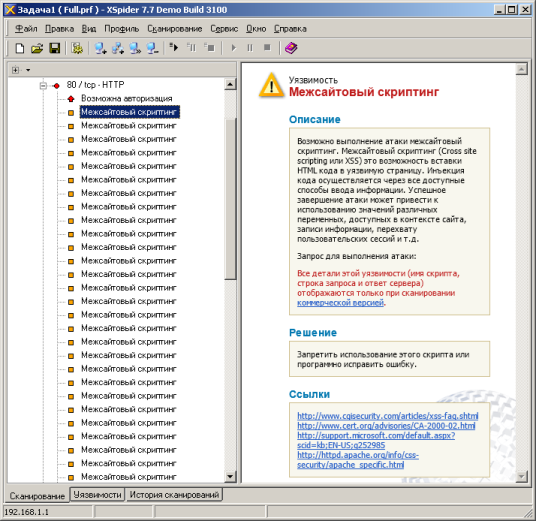The width and height of the screenshot is (536, 521).
Task: Click the New task document icon
Action: tap(20, 48)
